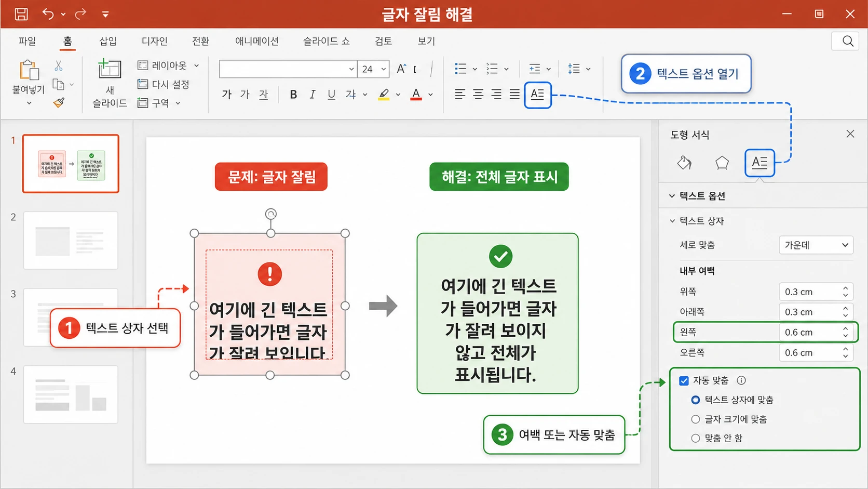
Task: Search using the magnifier icon
Action: (848, 41)
